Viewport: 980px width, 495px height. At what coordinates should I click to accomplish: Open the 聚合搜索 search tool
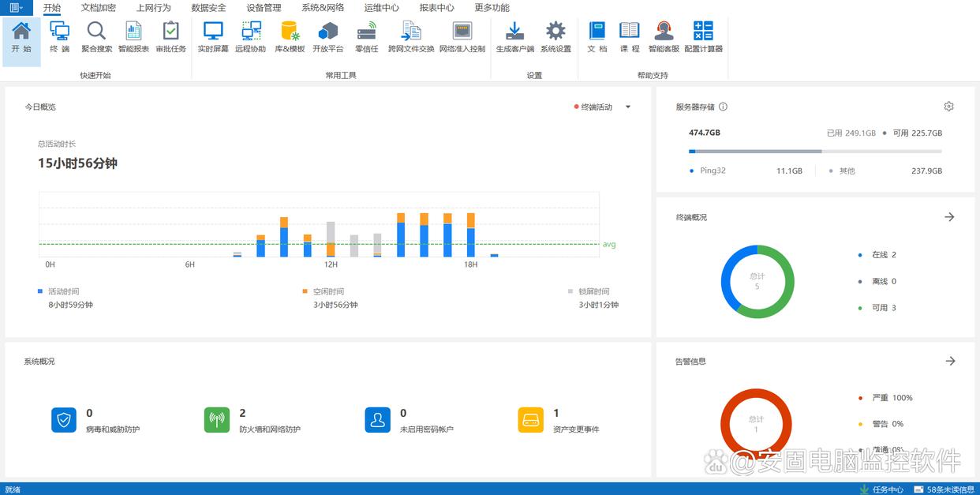tap(96, 37)
